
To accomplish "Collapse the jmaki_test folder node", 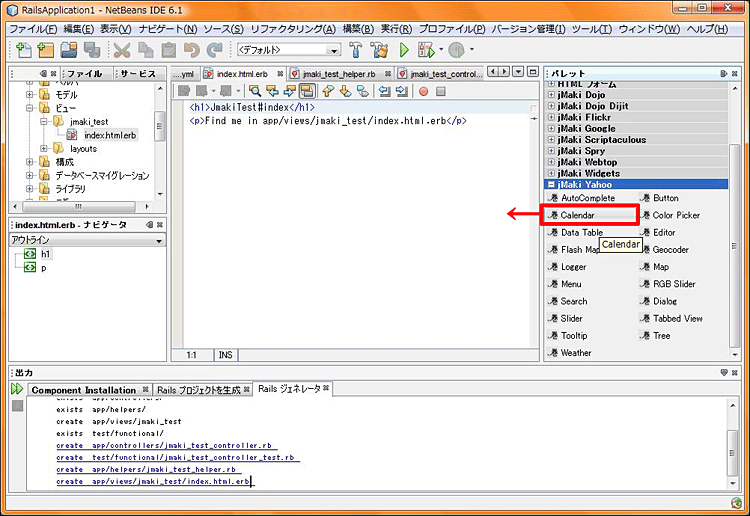I will pyautogui.click(x=44, y=122).
